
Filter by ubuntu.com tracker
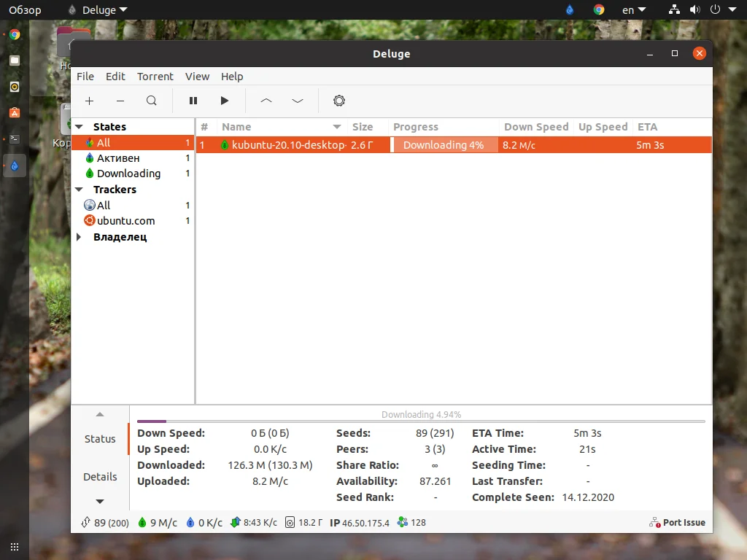point(133,221)
